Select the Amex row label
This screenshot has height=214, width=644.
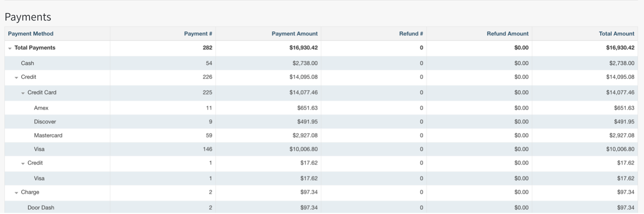[x=41, y=108]
